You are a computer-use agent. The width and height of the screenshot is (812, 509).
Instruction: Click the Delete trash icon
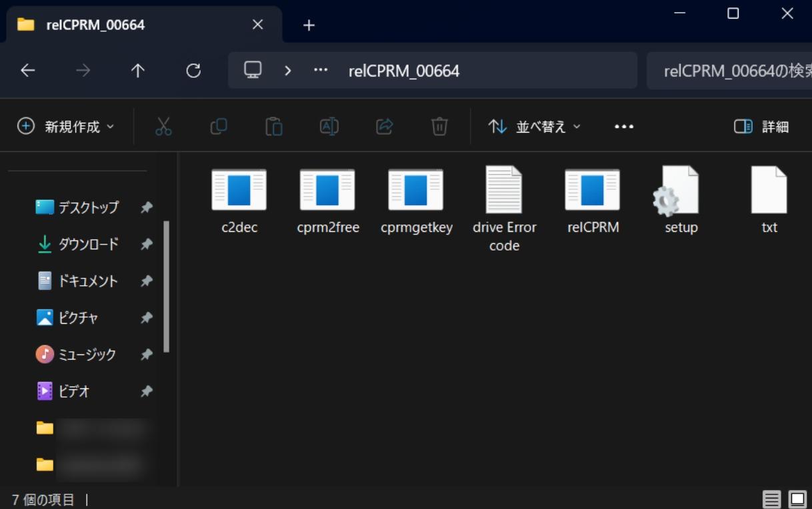click(x=439, y=127)
